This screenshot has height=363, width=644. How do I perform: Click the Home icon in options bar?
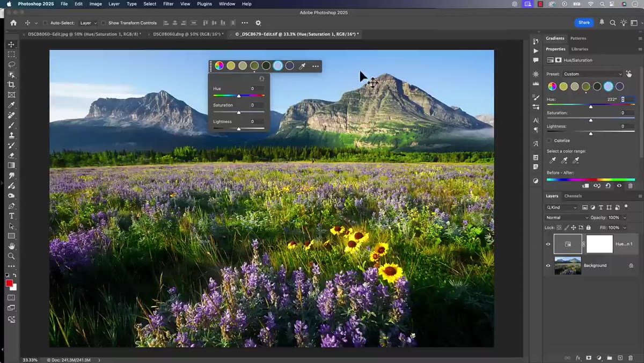click(13, 23)
